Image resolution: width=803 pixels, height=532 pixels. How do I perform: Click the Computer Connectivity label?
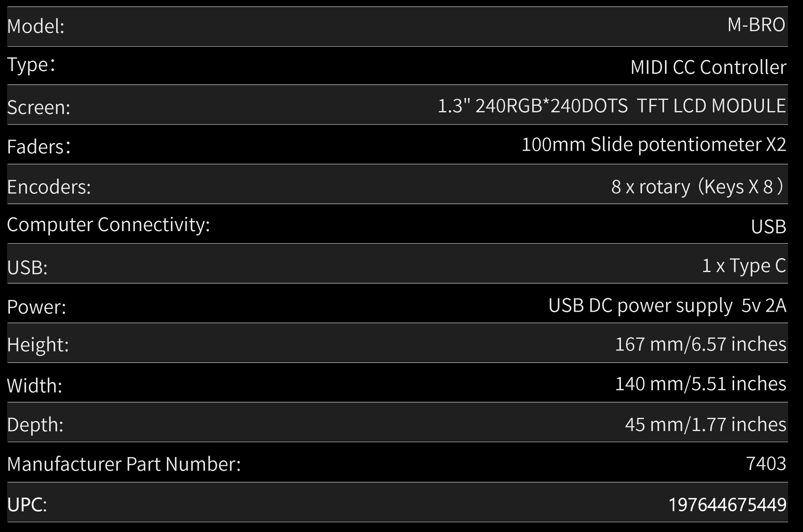pyautogui.click(x=108, y=225)
